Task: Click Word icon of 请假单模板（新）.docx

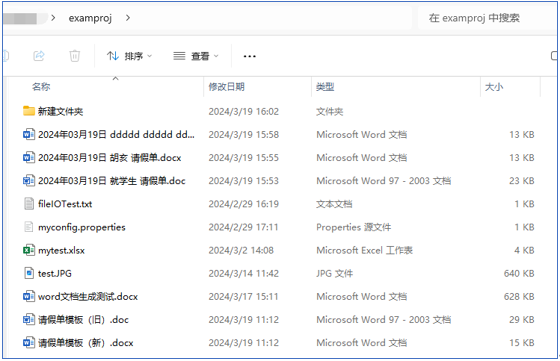Action: [29, 343]
